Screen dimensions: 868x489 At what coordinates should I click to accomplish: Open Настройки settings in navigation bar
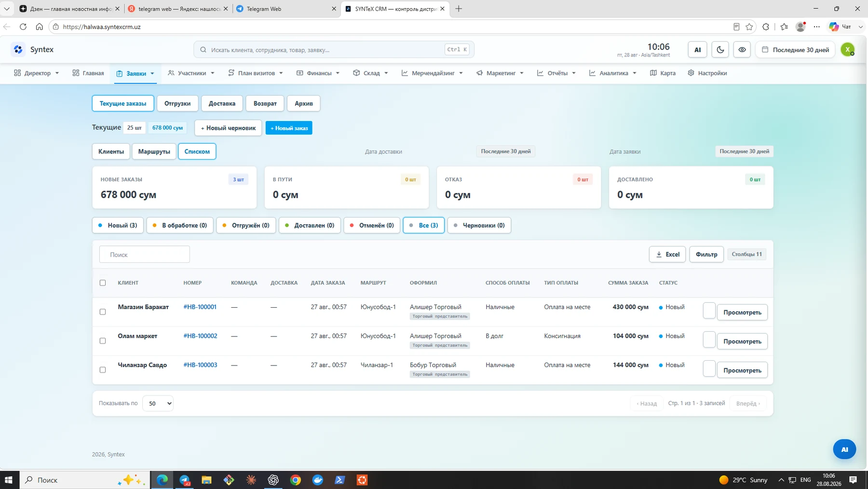(x=707, y=73)
